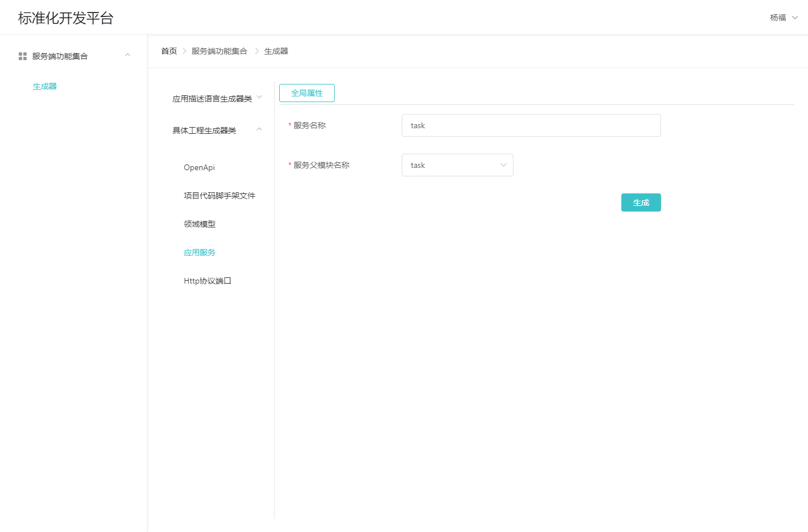Select Http协议端口 menu item
This screenshot has height=532, width=808.
(208, 281)
